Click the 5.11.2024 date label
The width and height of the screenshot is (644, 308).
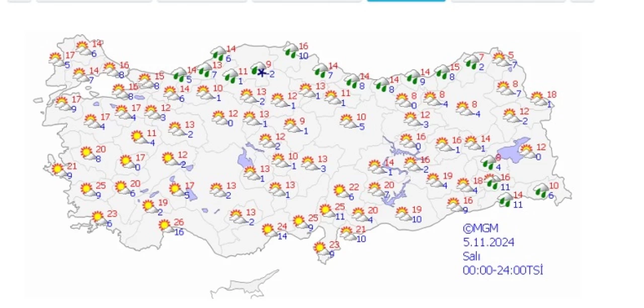point(489,242)
